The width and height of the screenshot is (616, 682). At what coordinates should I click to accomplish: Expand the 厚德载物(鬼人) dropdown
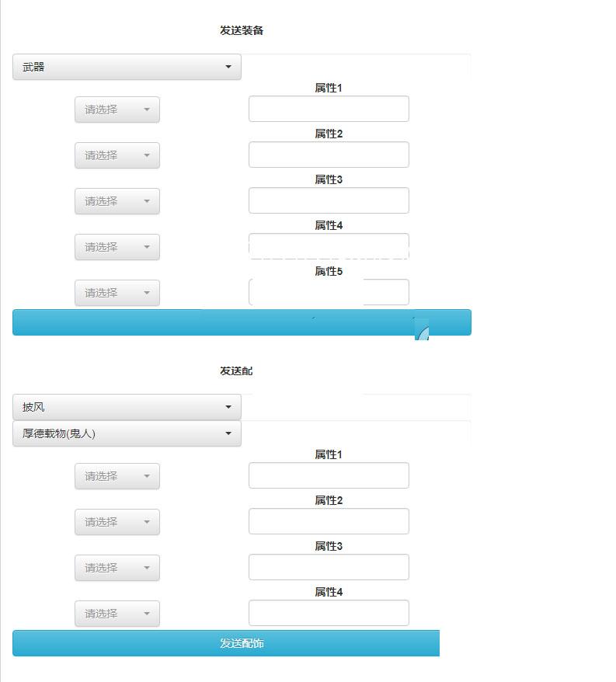127,434
